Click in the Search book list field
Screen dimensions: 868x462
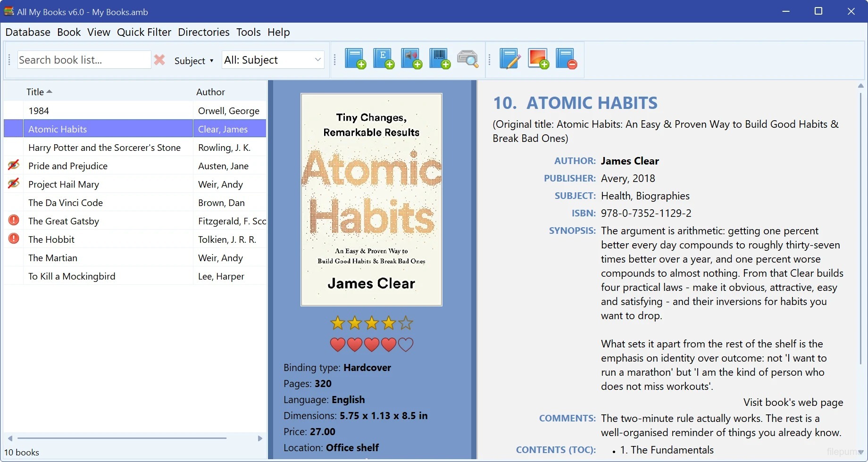84,60
